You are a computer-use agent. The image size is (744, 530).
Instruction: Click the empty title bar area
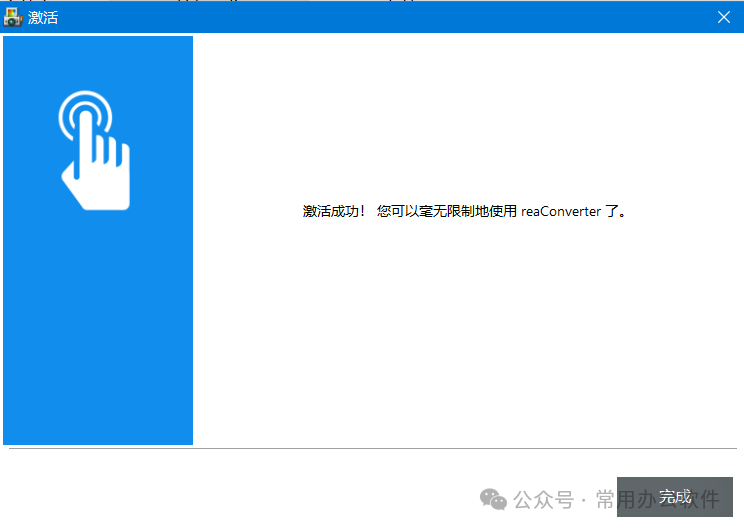(x=380, y=17)
